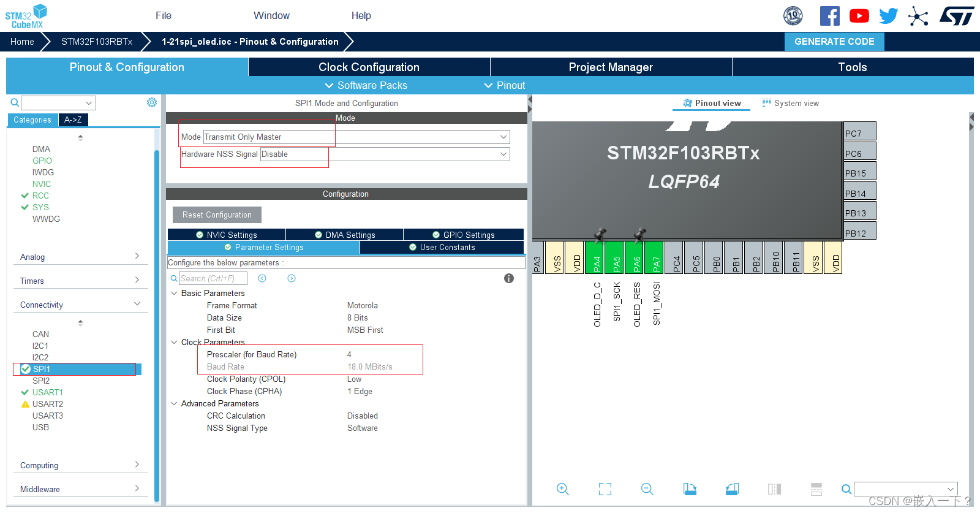The width and height of the screenshot is (980, 513).
Task: Fit chip view to screen
Action: (x=605, y=488)
